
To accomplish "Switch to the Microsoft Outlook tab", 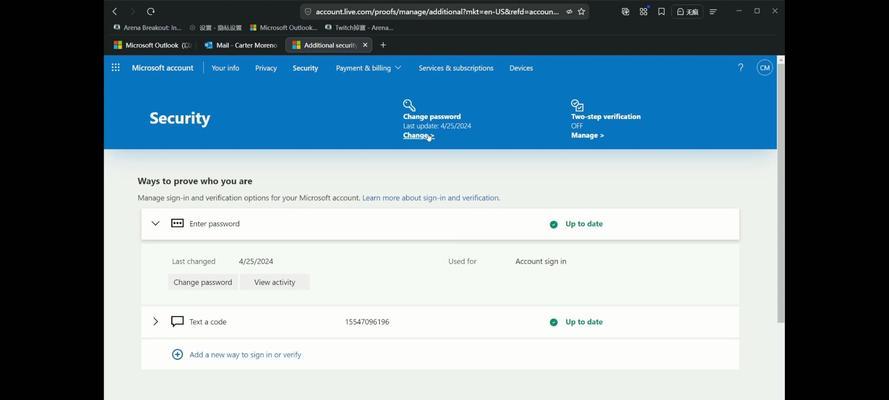I will (x=153, y=45).
